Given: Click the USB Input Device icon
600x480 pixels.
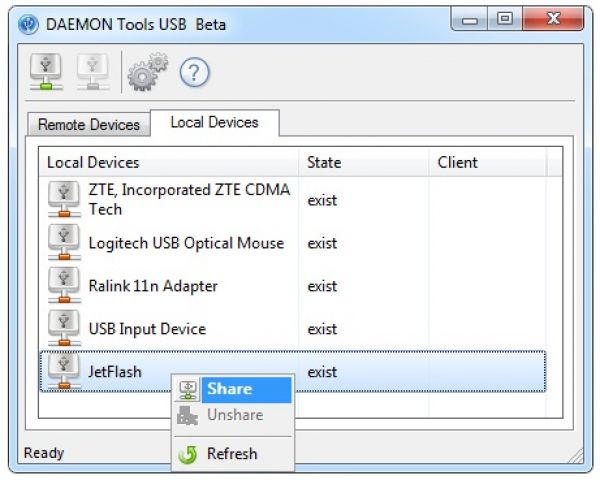Looking at the screenshot, I should click(65, 329).
